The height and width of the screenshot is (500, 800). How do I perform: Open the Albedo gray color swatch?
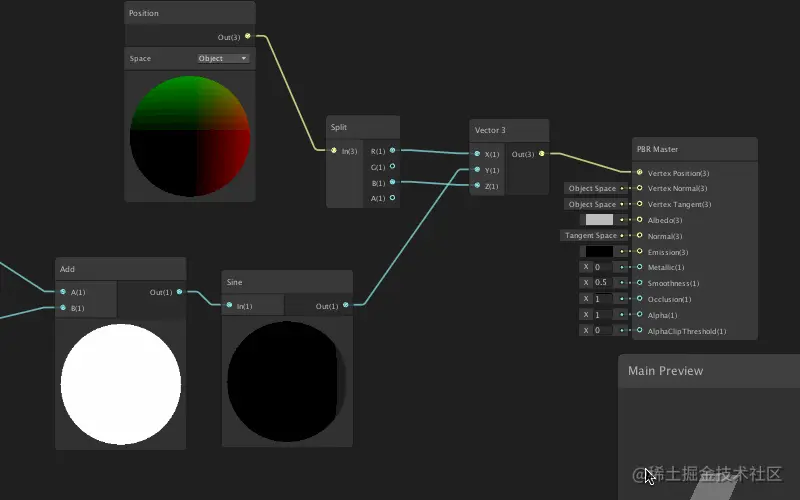[x=599, y=220]
